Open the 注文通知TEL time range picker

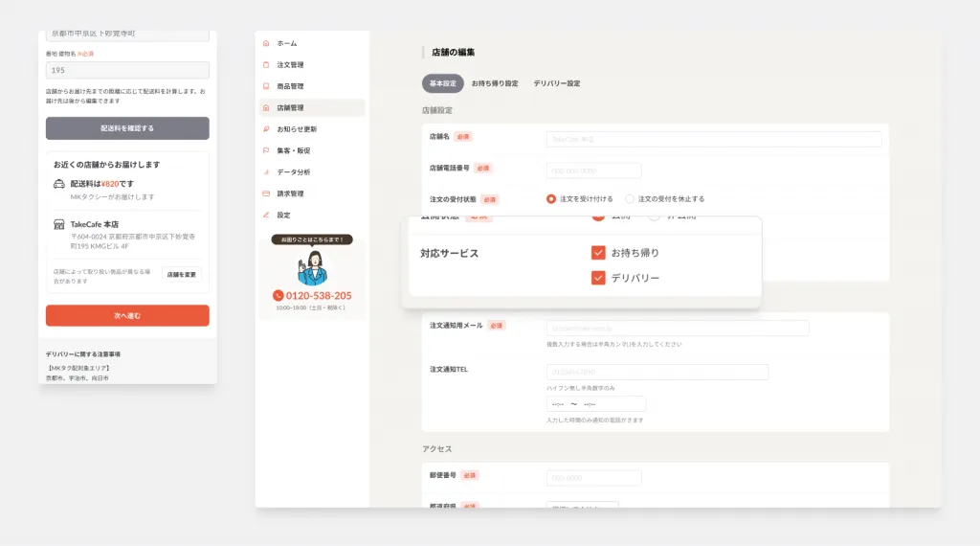pyautogui.click(x=595, y=404)
